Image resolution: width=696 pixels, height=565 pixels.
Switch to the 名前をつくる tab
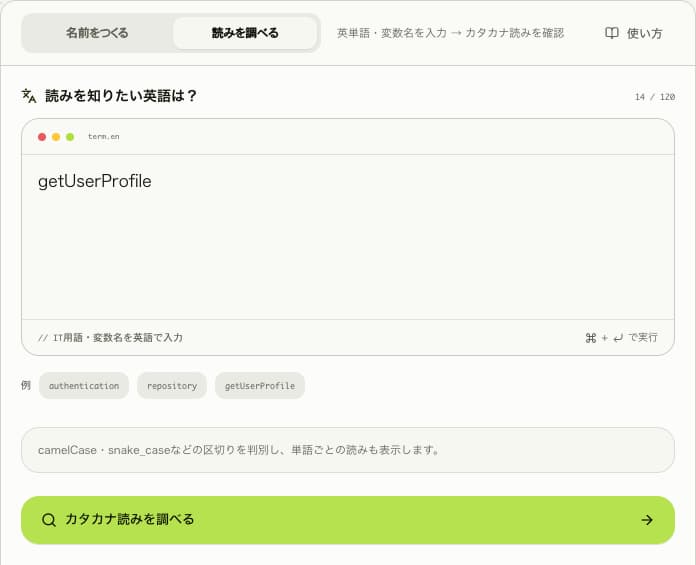[x=97, y=33]
